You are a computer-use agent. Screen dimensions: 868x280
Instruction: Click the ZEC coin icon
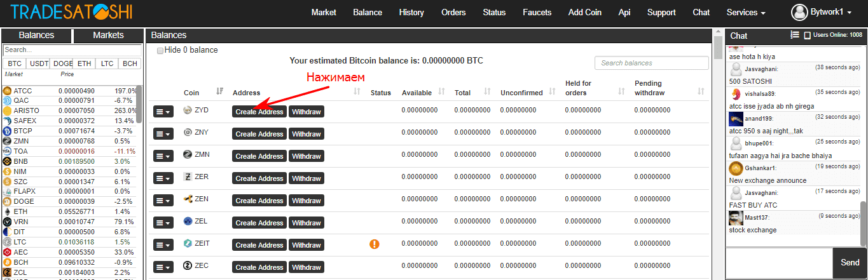(188, 266)
